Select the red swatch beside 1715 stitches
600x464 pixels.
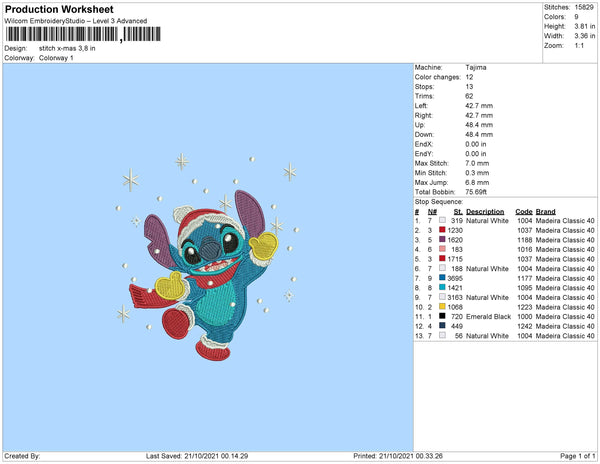click(x=442, y=259)
